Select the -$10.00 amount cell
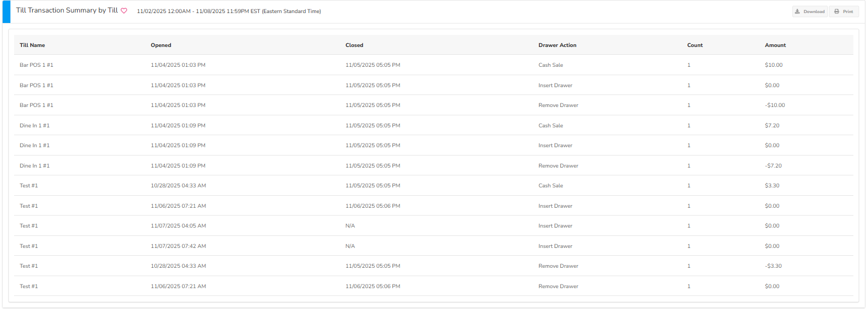 (775, 105)
